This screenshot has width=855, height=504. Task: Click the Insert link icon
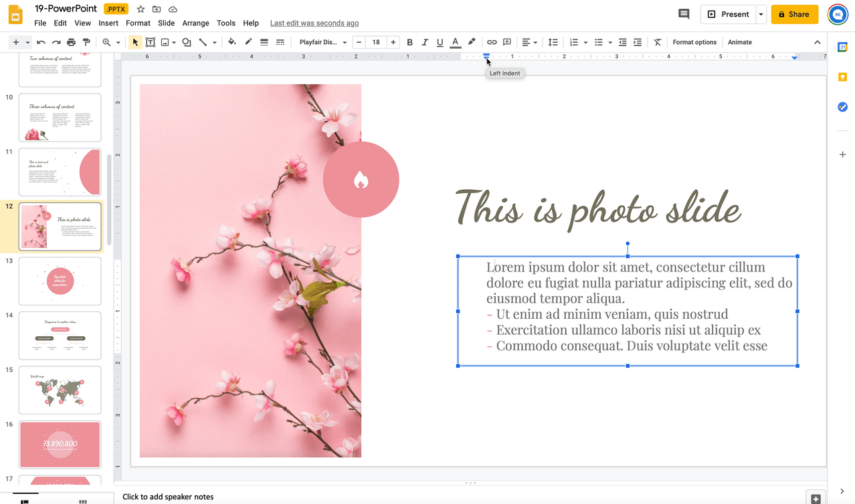point(492,42)
